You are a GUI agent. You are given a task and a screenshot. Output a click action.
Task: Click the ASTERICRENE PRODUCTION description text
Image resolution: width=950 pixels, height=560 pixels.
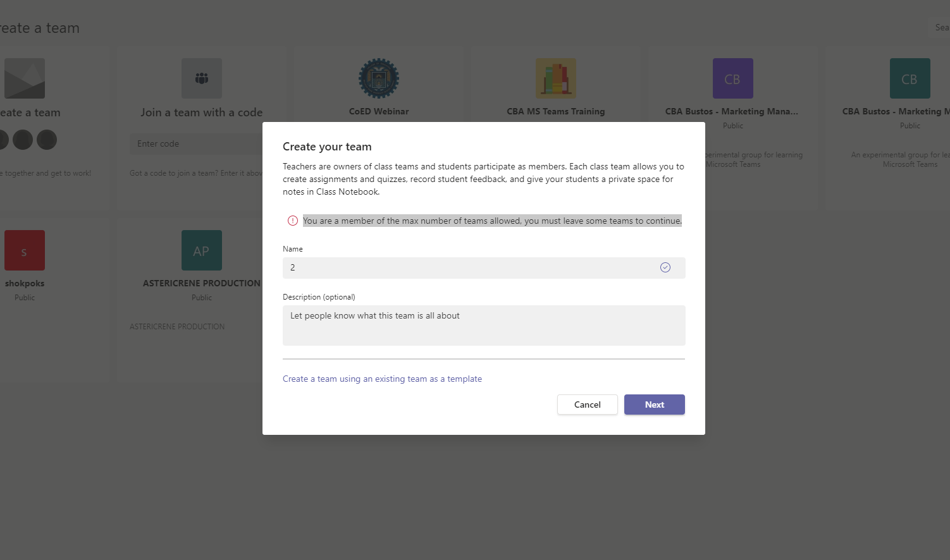177,327
